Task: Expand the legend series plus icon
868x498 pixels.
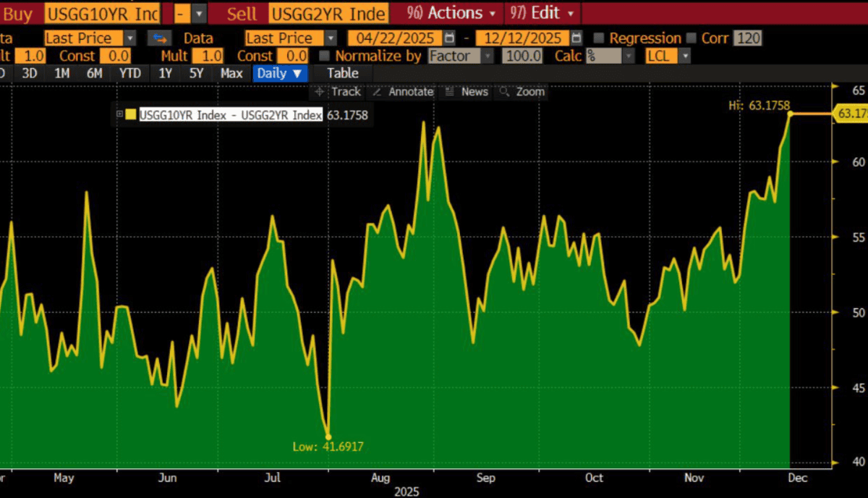Action: [x=120, y=114]
